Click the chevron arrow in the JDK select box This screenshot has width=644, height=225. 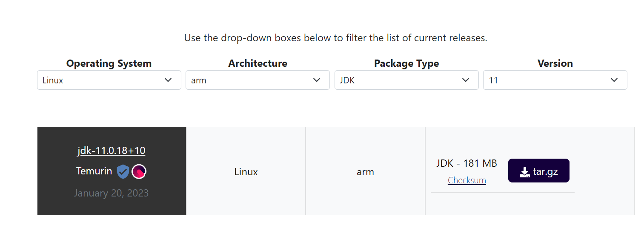coord(466,80)
